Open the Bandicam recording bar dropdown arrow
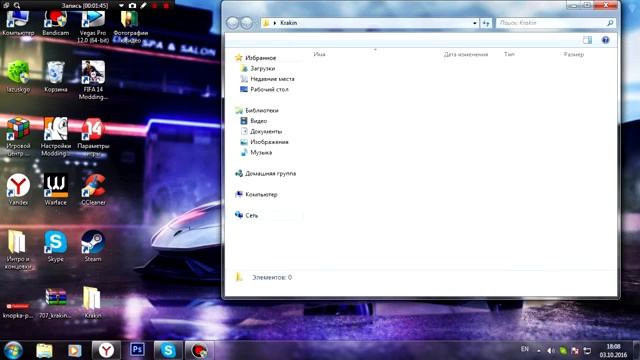640x360 pixels. [x=121, y=6]
